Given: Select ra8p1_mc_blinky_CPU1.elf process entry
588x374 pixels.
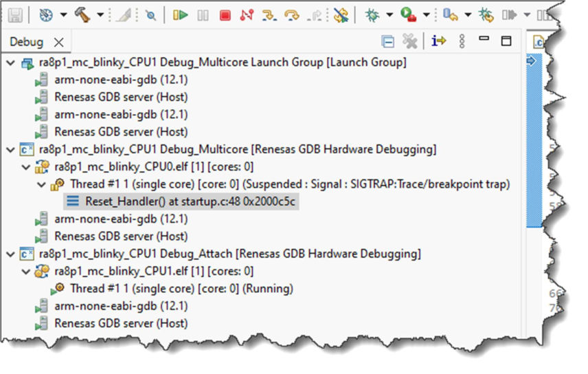Looking at the screenshot, I should (x=154, y=271).
